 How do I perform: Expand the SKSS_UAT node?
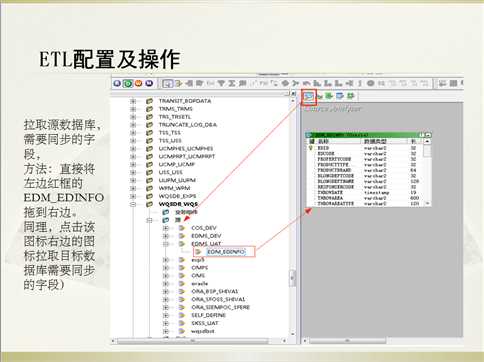coord(166,323)
